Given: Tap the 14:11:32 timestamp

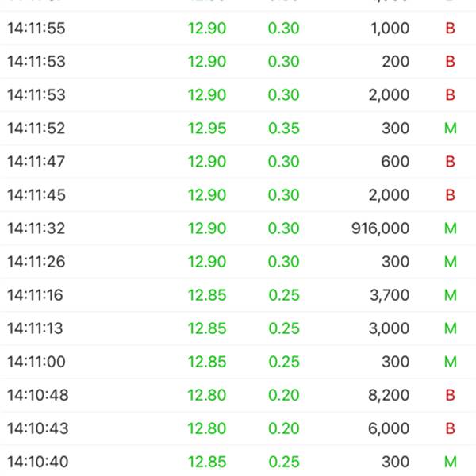Looking at the screenshot, I should (x=36, y=228).
